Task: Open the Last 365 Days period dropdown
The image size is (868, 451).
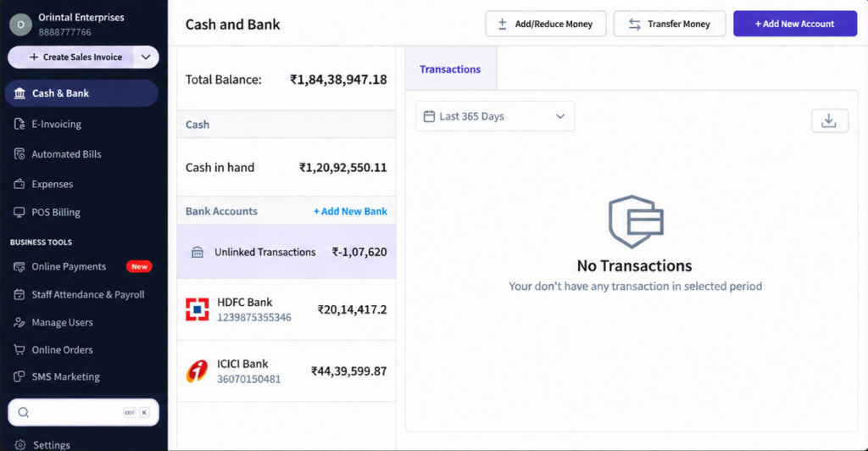Action: click(495, 116)
